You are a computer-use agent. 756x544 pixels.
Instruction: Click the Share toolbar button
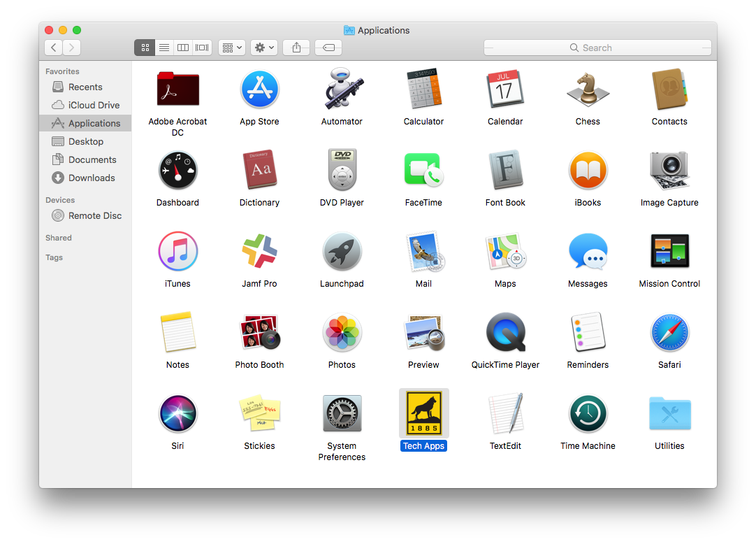296,48
